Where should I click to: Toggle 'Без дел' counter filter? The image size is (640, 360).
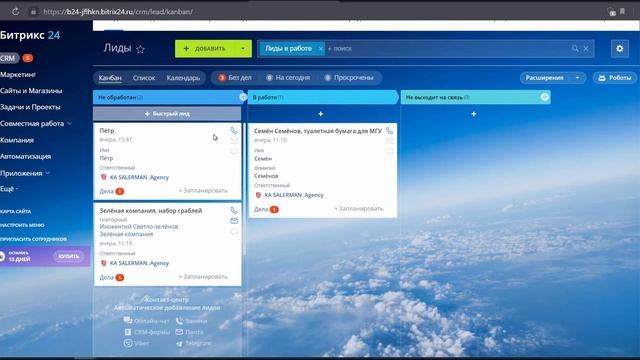(235, 78)
